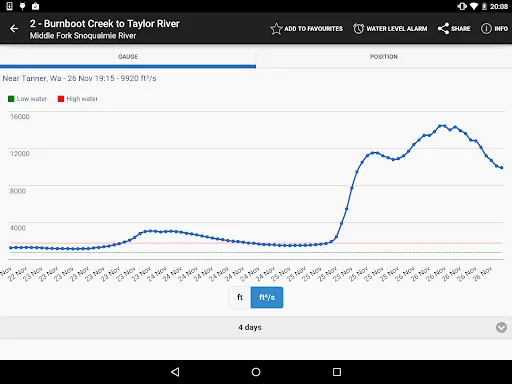This screenshot has height=384, width=512.
Task: Click the last data point on the graph
Action: [501, 168]
